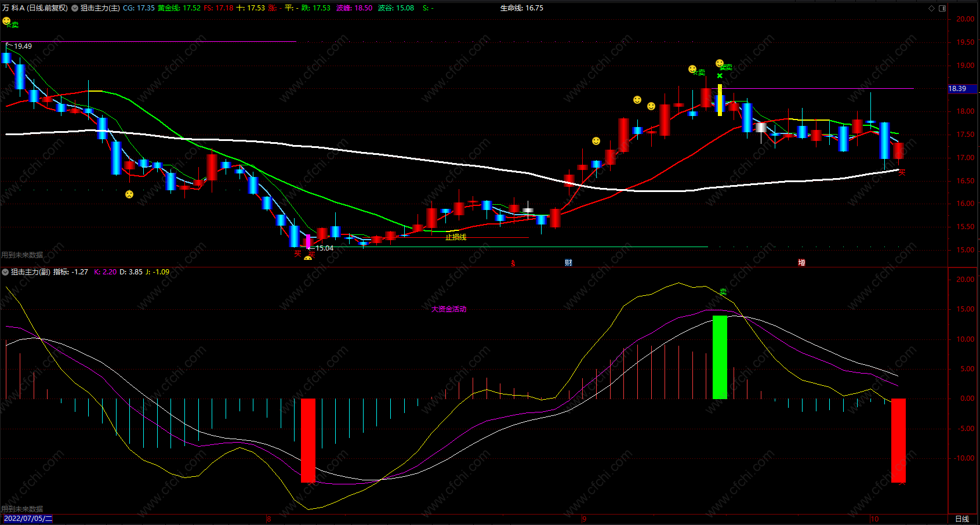Click the CG: 17.35 value

(x=139, y=8)
